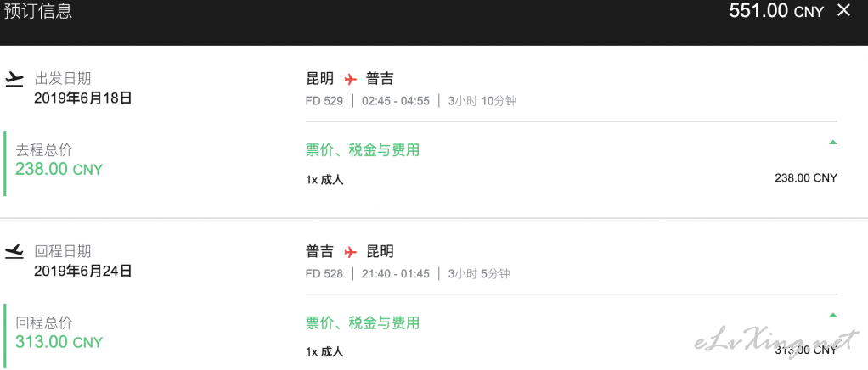The width and height of the screenshot is (868, 370).
Task: Select the return date 2019年6月24日
Action: pos(83,272)
